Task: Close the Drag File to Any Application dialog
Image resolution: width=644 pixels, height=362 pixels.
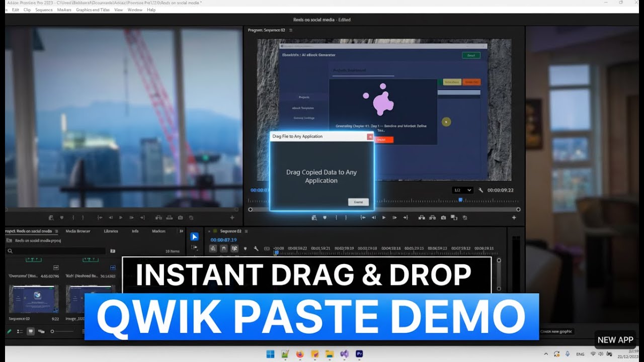Action: 370,136
